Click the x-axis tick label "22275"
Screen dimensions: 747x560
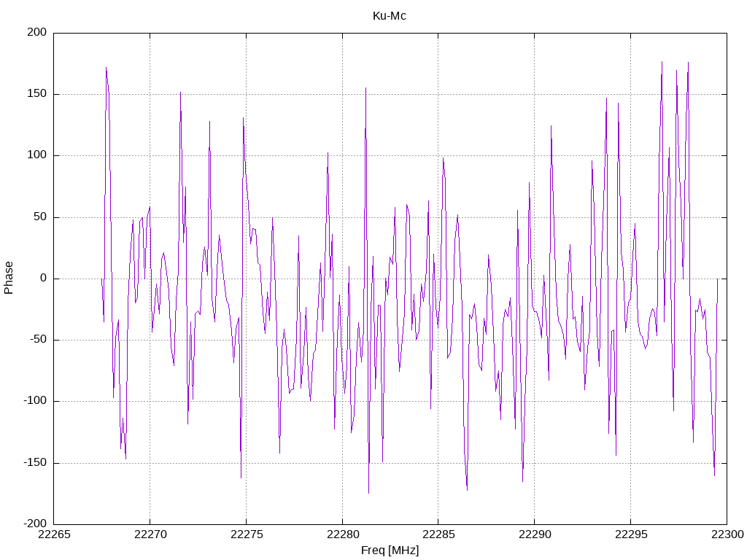(x=247, y=534)
